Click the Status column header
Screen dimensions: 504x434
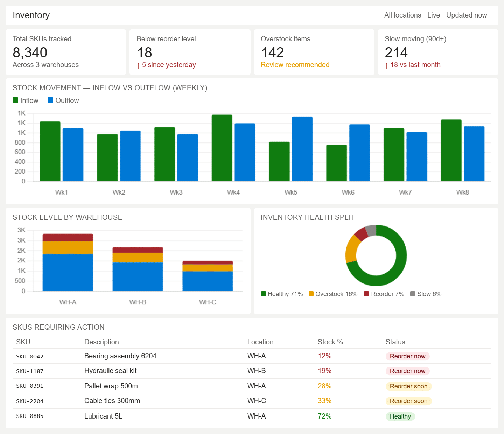tap(395, 342)
